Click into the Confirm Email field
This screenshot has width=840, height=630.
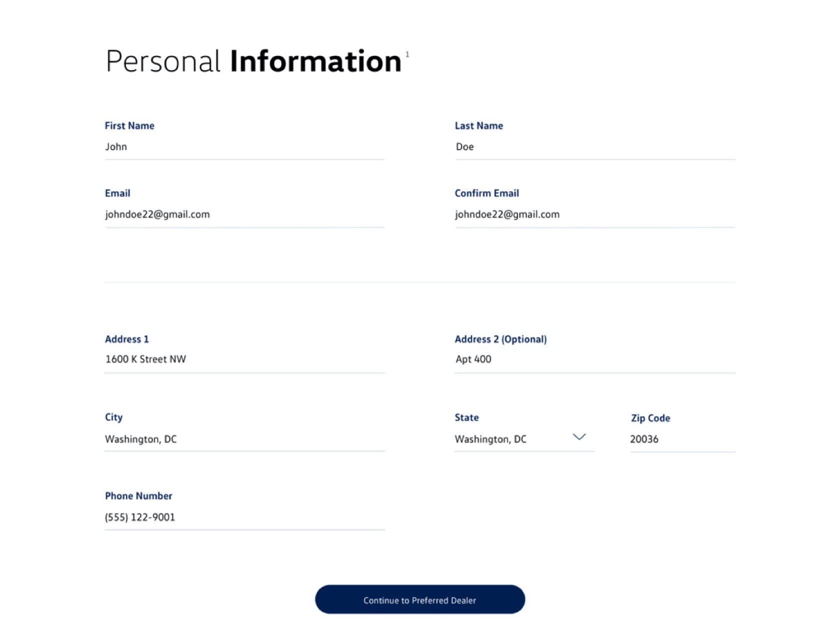[x=594, y=214]
